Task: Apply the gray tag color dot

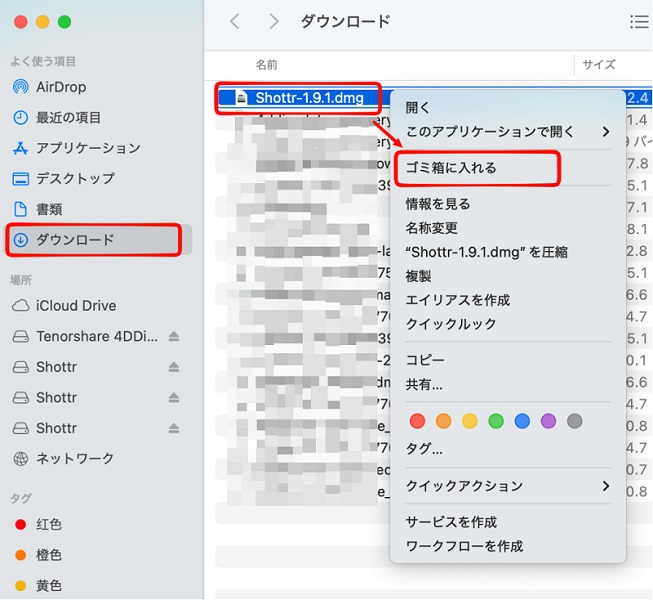Action: (574, 421)
